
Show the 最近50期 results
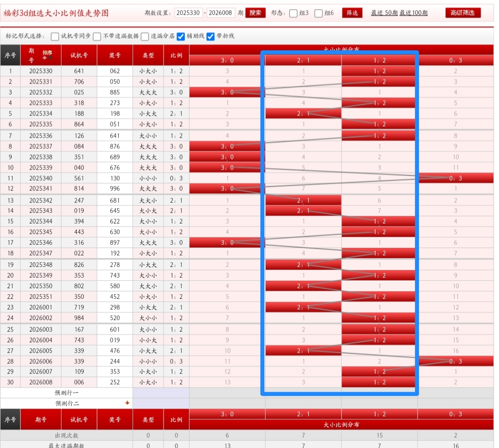pos(384,13)
